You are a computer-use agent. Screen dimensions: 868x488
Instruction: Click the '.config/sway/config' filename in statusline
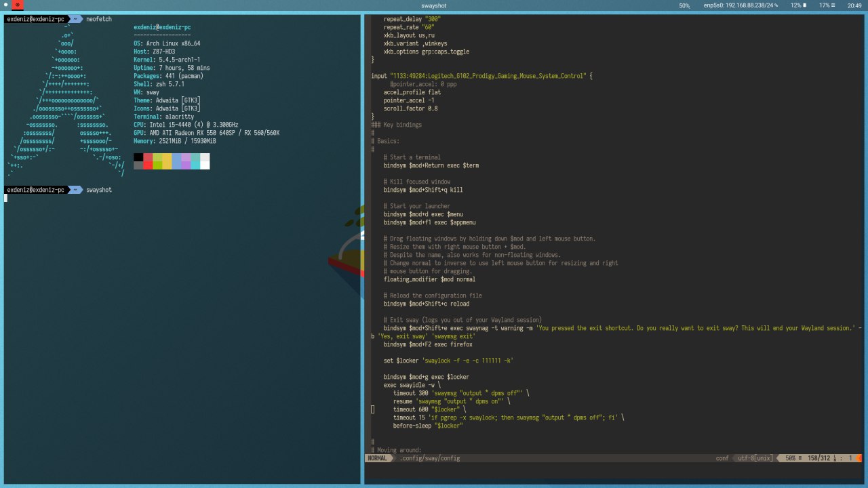coord(430,458)
